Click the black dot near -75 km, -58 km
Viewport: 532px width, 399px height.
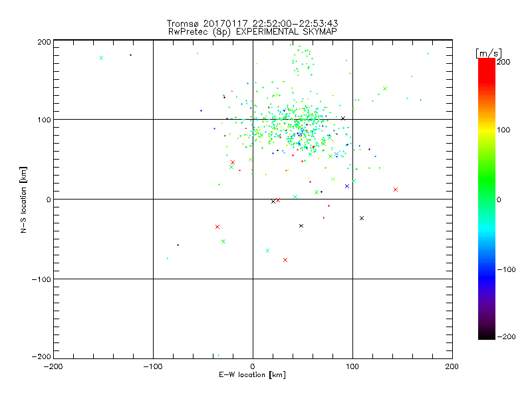[x=178, y=245]
